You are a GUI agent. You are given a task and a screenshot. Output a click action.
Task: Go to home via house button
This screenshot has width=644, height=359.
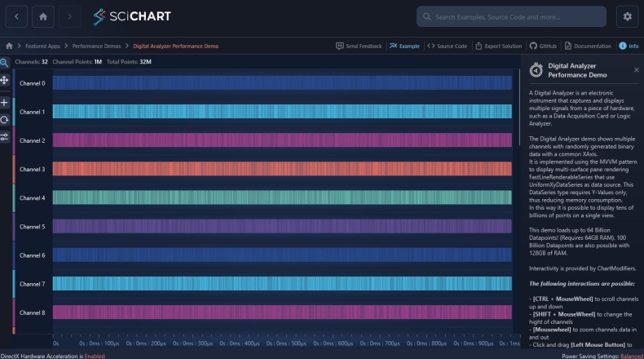pyautogui.click(x=43, y=16)
